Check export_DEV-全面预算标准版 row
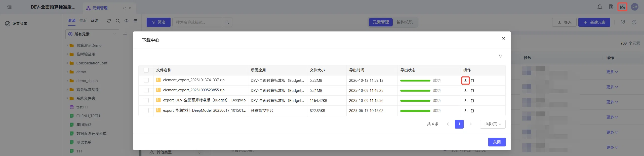The image size is (644, 156). pyautogui.click(x=146, y=100)
